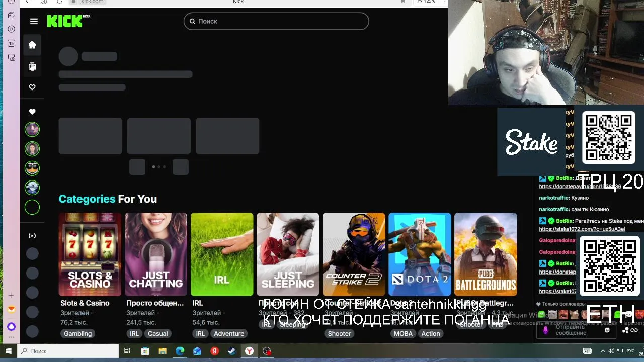
Task: Open the emoji picker in chat input
Action: (x=607, y=330)
